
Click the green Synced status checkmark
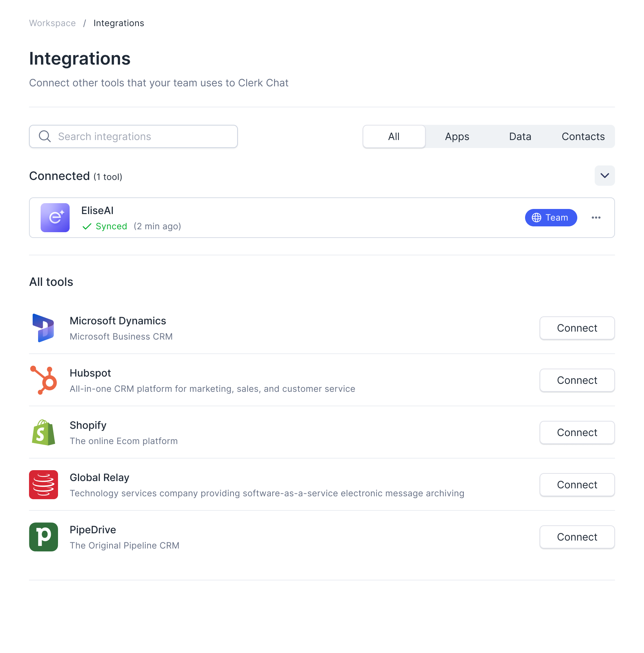tap(87, 226)
